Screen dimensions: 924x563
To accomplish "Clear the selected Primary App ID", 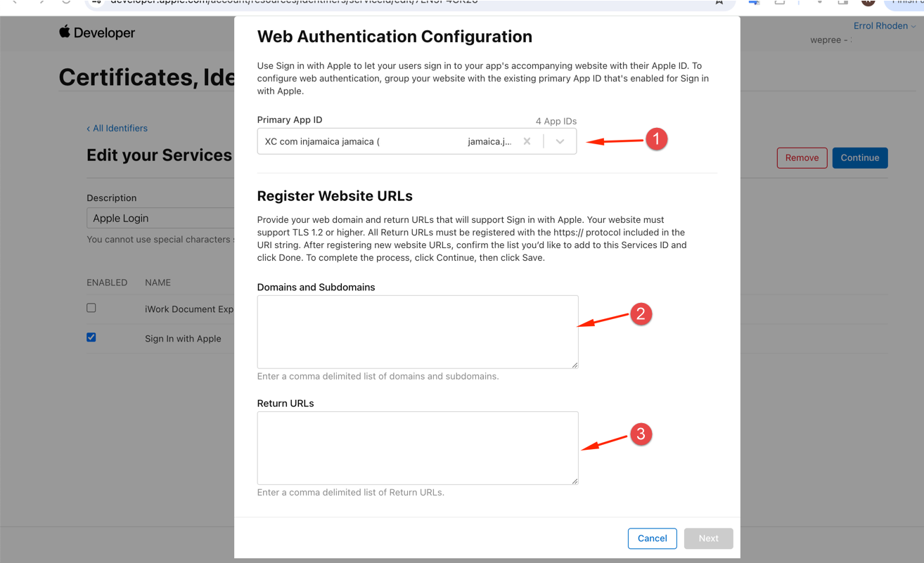I will (527, 141).
